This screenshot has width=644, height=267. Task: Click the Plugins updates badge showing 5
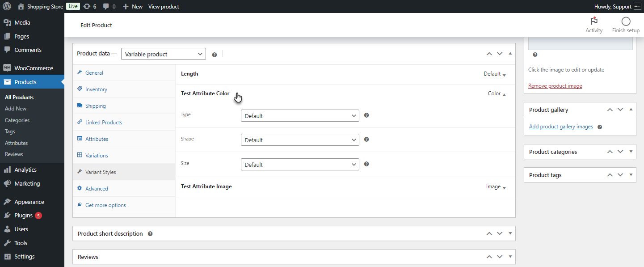pos(38,216)
